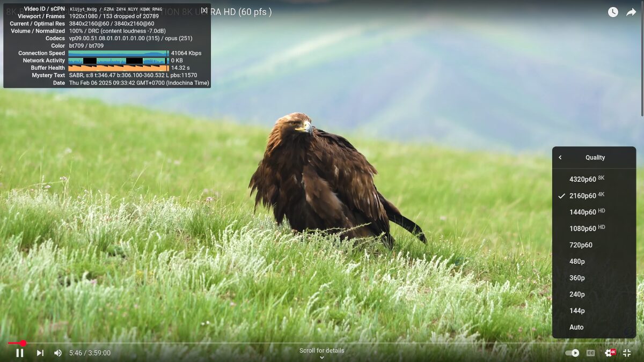Choose 240p quality
644x362 pixels.
pos(594,294)
